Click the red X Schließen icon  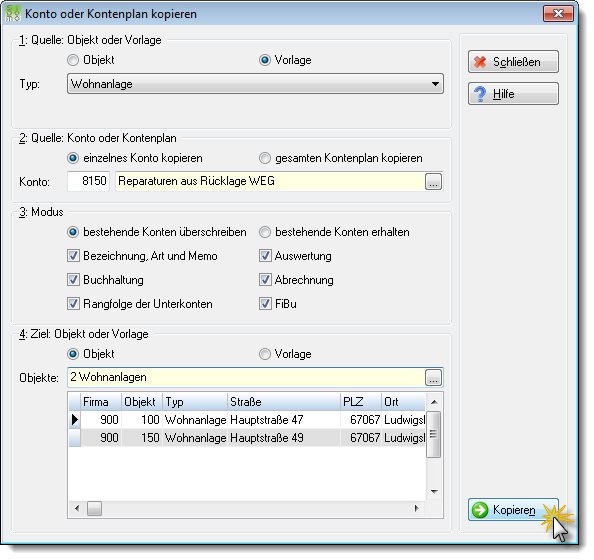[x=480, y=62]
